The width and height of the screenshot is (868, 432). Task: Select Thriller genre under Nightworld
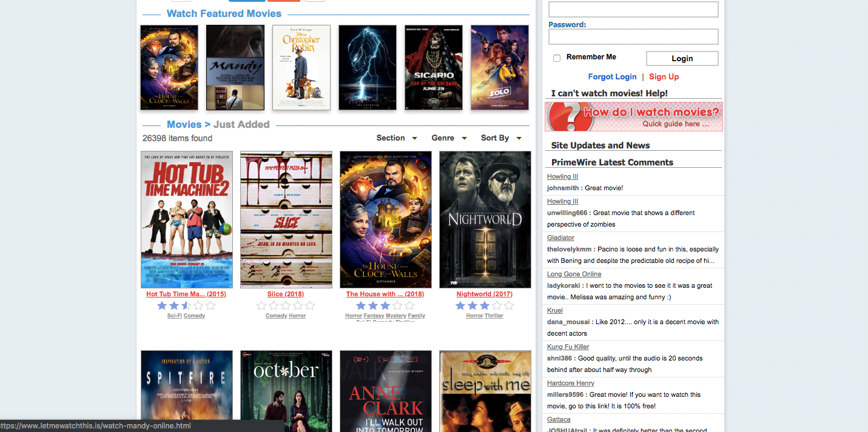[x=494, y=316]
